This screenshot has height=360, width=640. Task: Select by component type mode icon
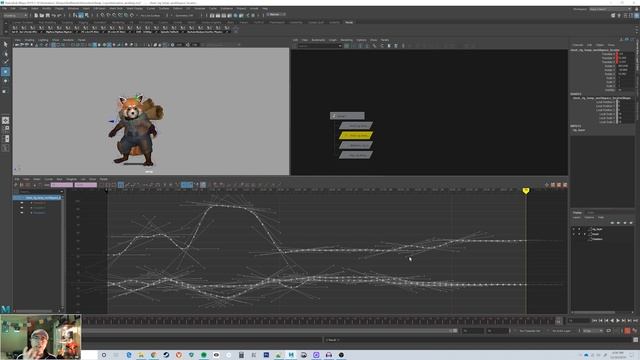pos(87,16)
